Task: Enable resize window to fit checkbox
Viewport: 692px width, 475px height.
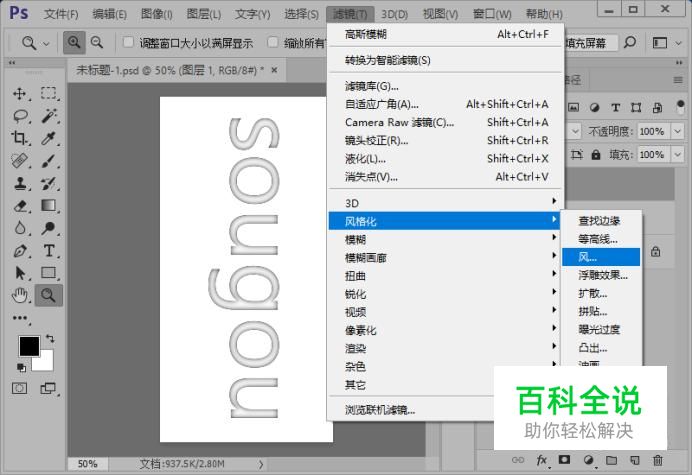Action: click(128, 42)
